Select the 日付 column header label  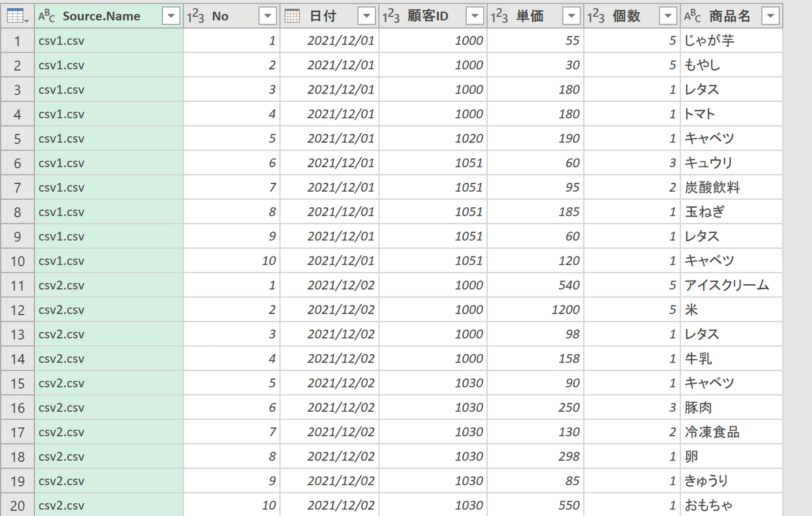point(322,16)
